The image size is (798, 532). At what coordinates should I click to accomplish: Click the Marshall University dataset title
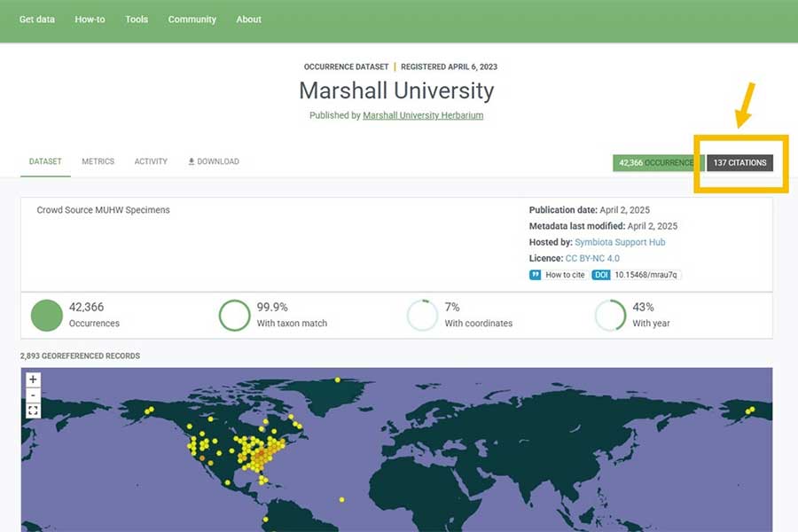(396, 90)
